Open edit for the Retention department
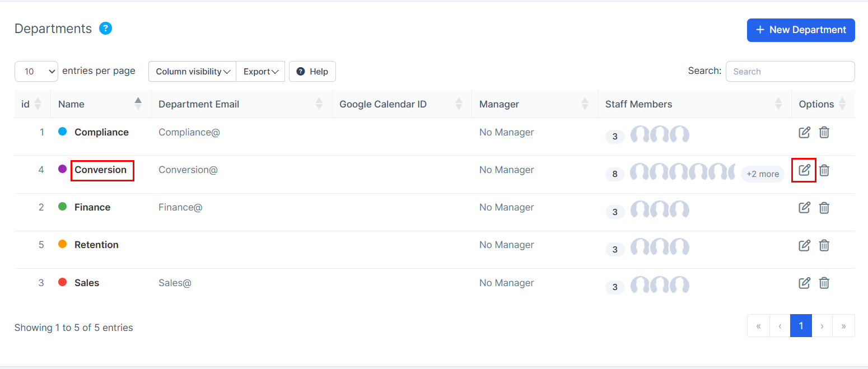This screenshot has width=868, height=369. click(804, 245)
